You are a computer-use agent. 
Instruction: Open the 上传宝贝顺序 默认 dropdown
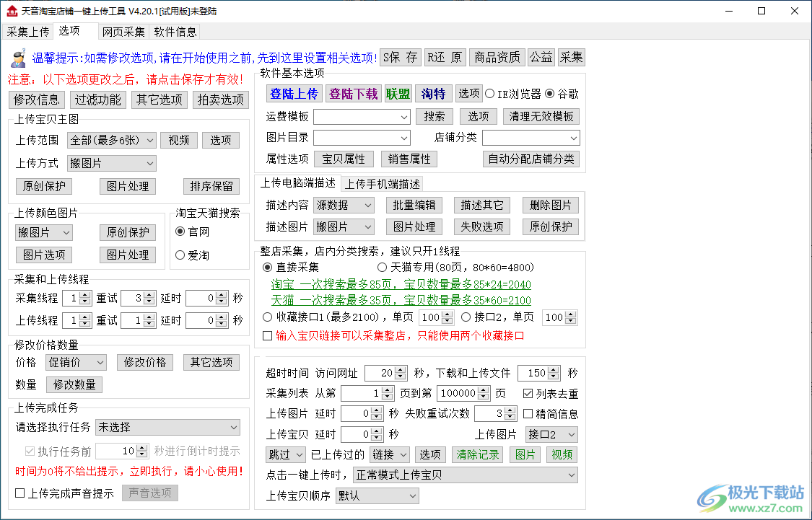[377, 495]
